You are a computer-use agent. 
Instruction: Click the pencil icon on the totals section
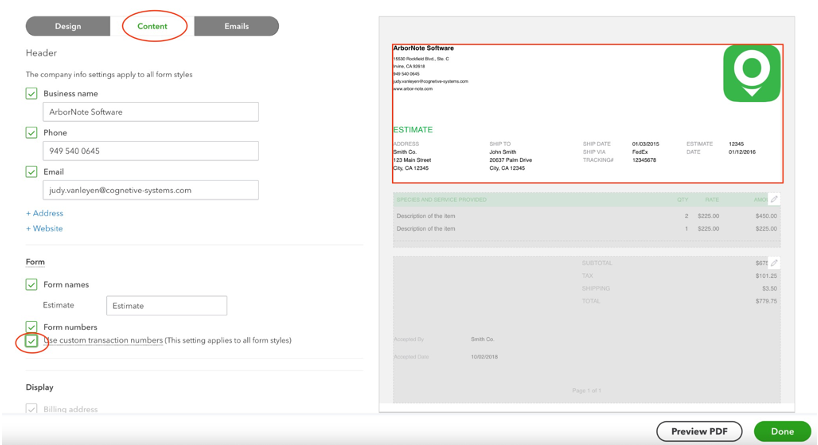[774, 262]
